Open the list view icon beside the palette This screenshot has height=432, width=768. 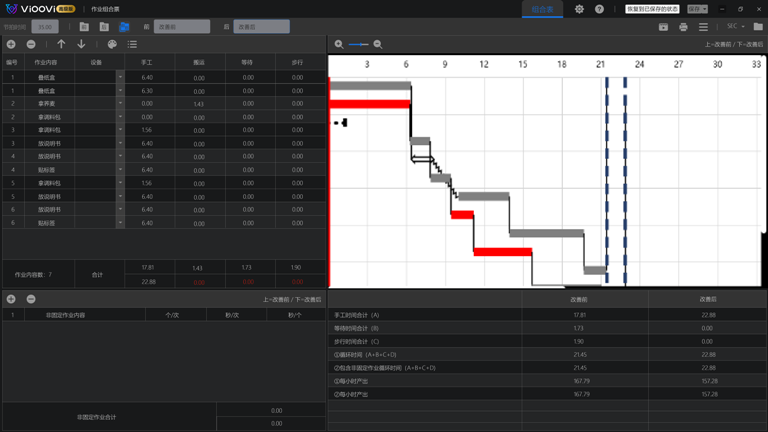click(x=132, y=45)
